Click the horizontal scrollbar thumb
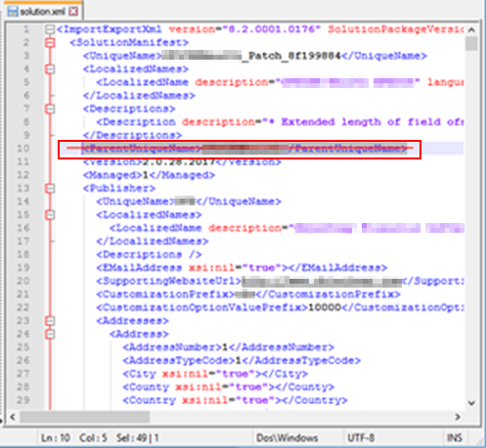This screenshot has width=486, height=448. [x=85, y=417]
